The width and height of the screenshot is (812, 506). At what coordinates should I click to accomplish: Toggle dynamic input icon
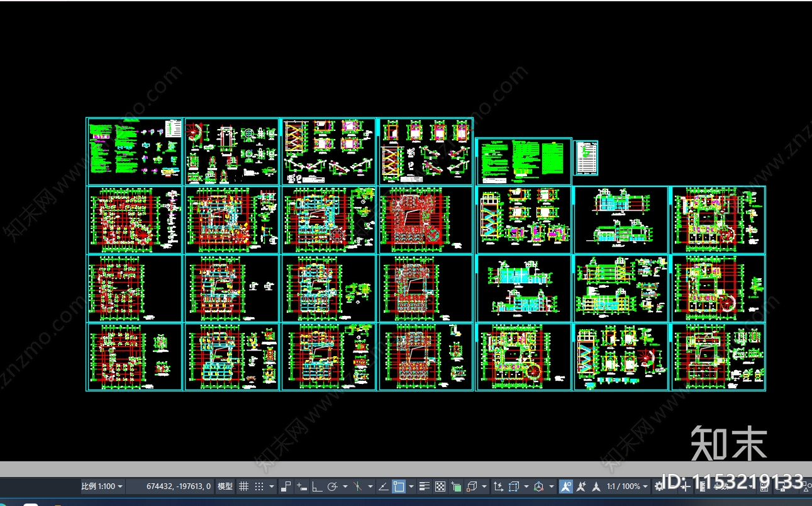[302, 486]
